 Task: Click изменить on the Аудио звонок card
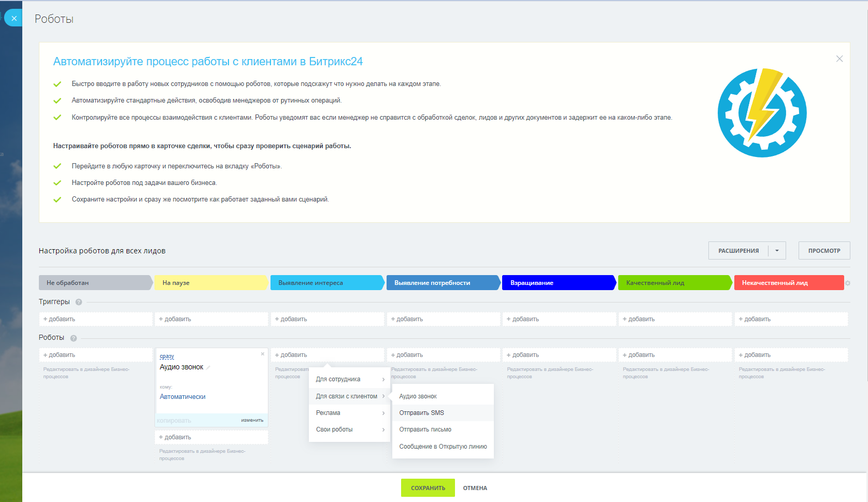pyautogui.click(x=252, y=420)
